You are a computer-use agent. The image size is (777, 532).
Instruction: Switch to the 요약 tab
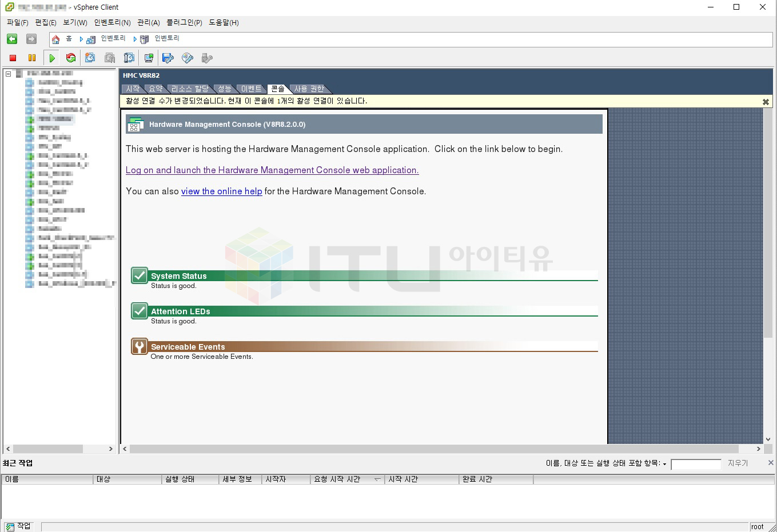tap(155, 89)
